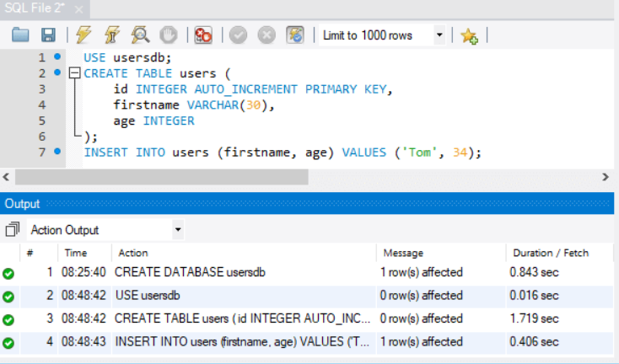Click the left arrow of horizontal scrollbar

pyautogui.click(x=6, y=177)
